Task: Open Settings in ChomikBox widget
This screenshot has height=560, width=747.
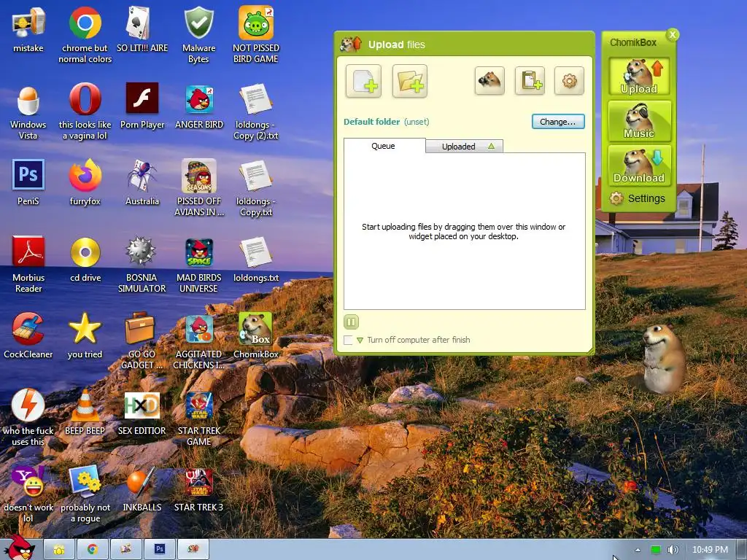Action: point(638,198)
